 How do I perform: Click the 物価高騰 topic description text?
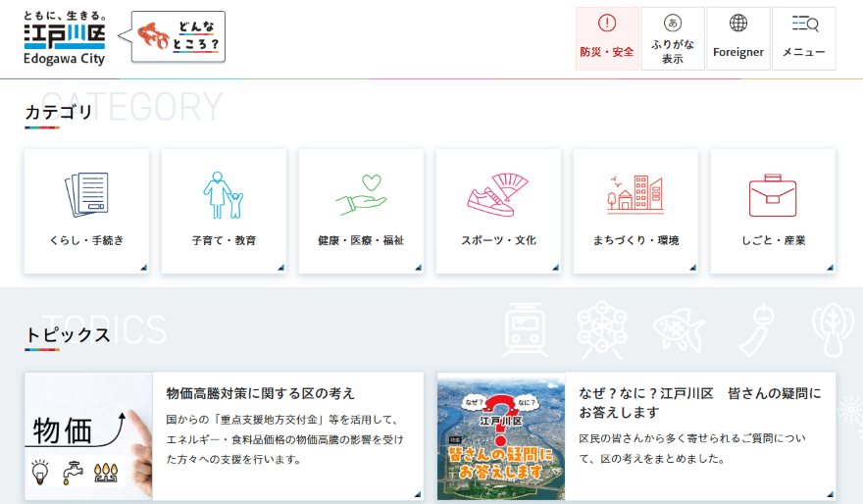pos(285,439)
